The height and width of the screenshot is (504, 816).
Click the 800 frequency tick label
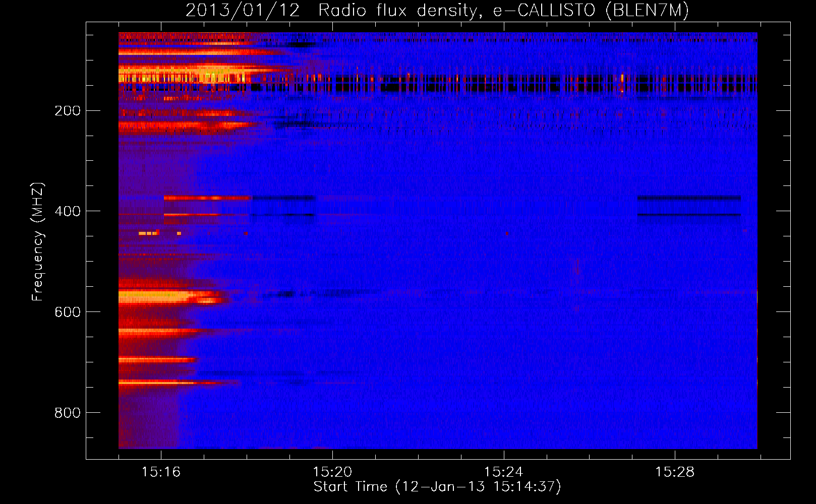click(x=68, y=413)
